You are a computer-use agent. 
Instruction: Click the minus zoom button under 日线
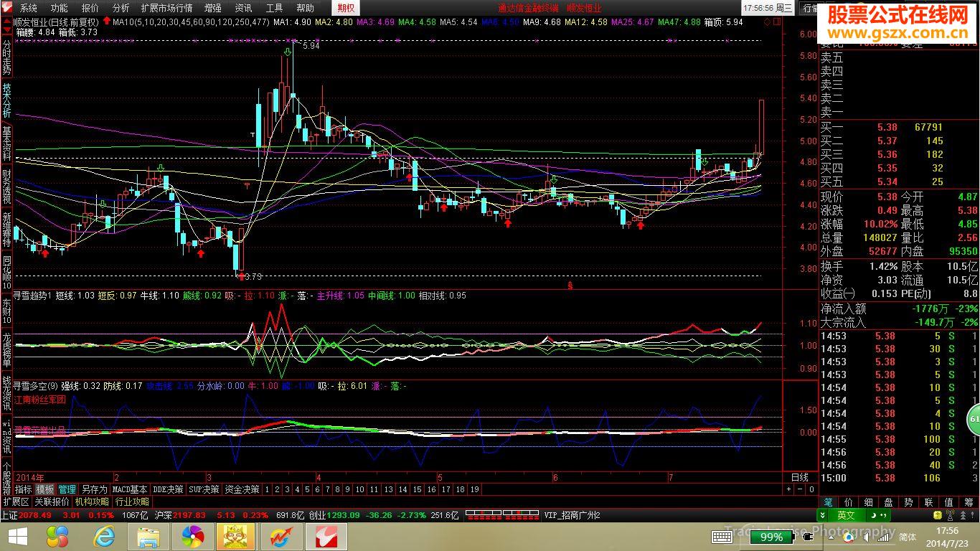(x=800, y=489)
